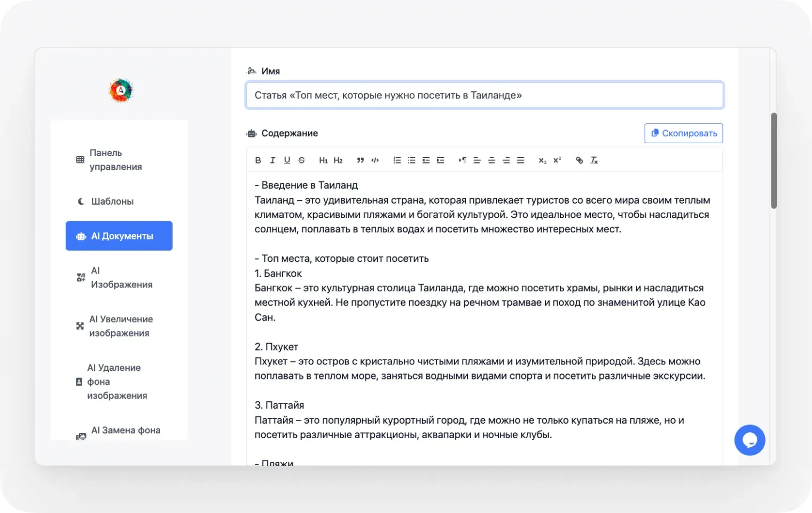Insert a hyperlink

click(x=579, y=160)
